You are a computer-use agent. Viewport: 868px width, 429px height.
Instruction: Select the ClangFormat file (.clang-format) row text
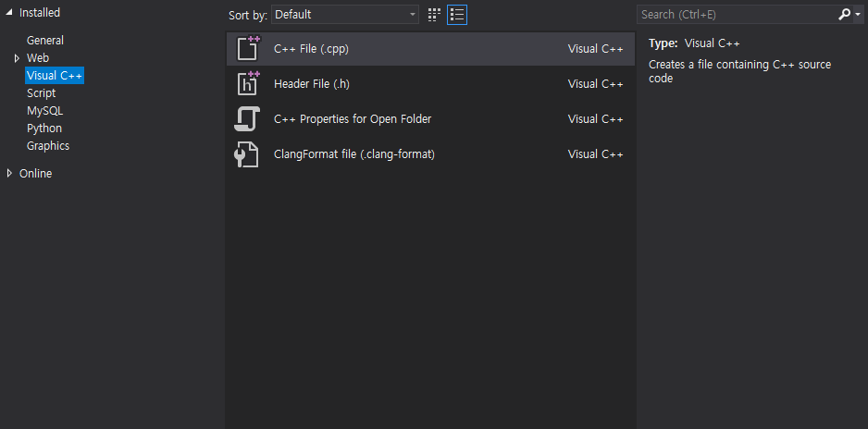tap(354, 154)
